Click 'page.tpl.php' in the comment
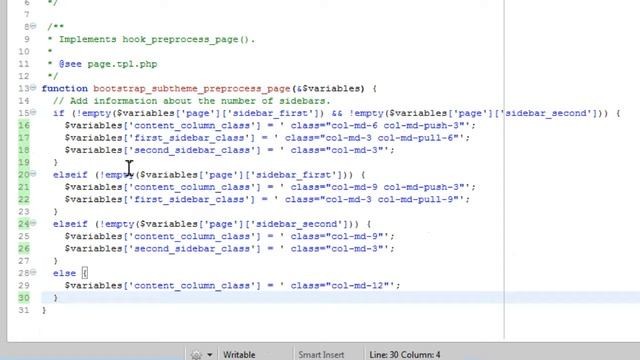Viewport: 640px width, 360px height. tap(122, 64)
